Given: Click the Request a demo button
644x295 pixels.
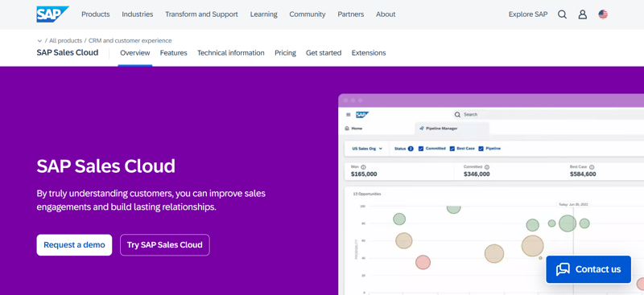Looking at the screenshot, I should pyautogui.click(x=74, y=245).
